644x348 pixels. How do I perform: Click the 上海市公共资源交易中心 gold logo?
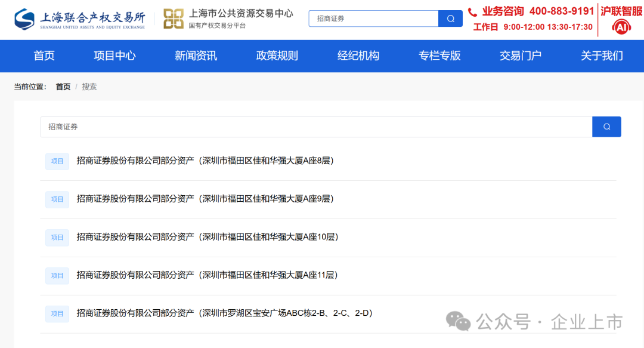174,19
